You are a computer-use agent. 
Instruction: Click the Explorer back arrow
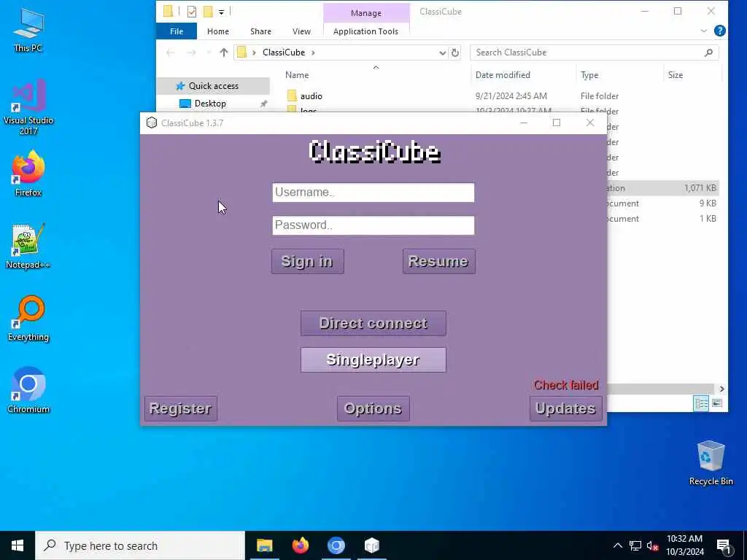[x=170, y=52]
